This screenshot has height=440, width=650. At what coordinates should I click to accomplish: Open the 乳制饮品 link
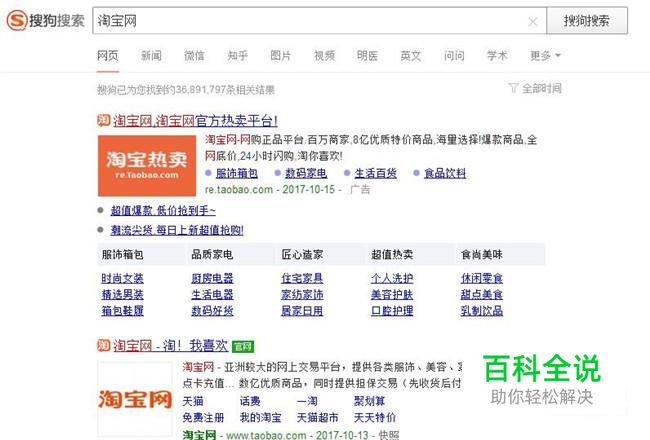[x=482, y=311]
